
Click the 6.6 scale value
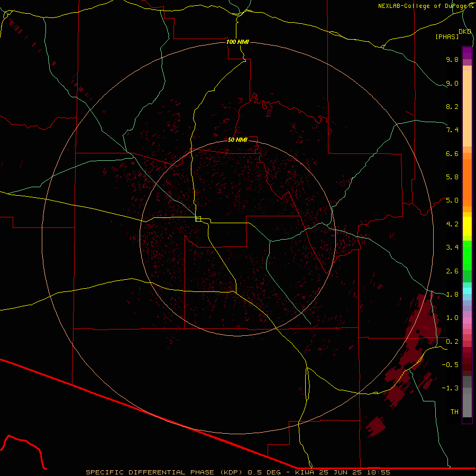(x=452, y=153)
